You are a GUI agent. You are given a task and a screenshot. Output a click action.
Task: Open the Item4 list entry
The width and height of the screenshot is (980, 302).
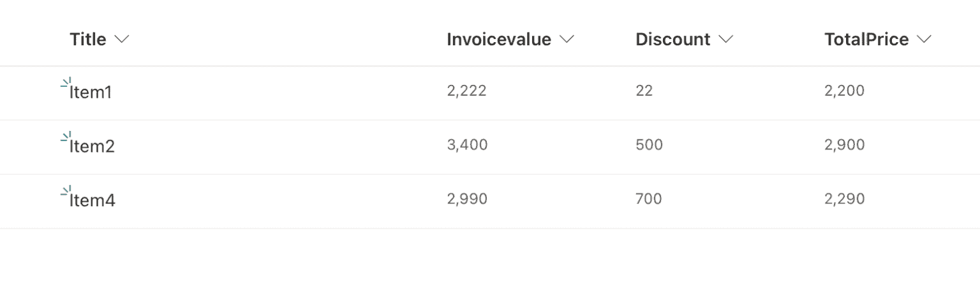click(x=93, y=201)
